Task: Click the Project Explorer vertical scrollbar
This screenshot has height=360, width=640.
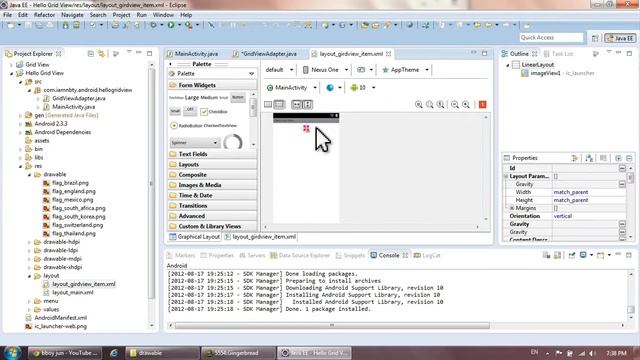Action: [x=151, y=184]
